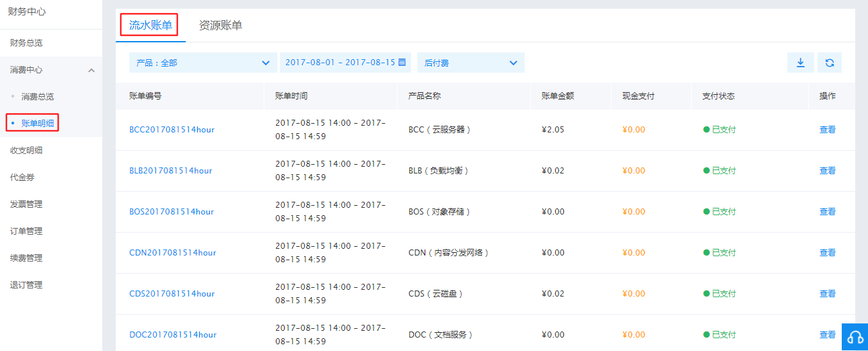
Task: Open bill CDN2017081514hour
Action: 173,253
